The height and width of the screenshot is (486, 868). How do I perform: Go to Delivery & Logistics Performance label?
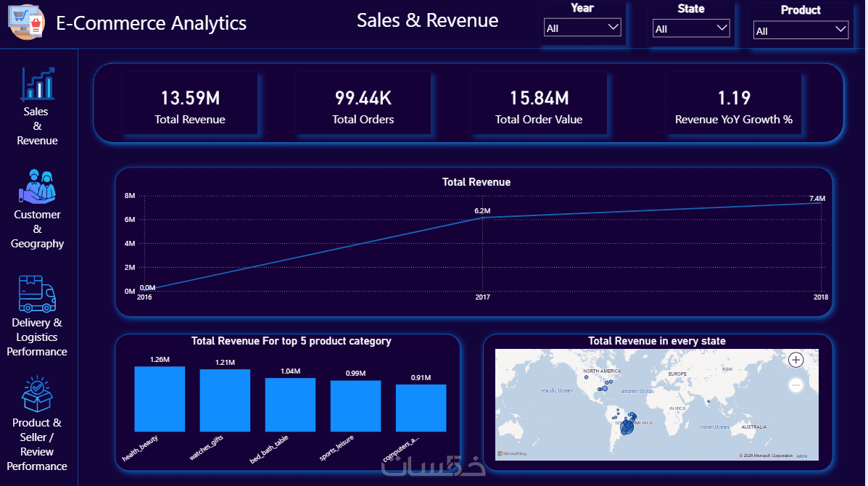pyautogui.click(x=37, y=337)
